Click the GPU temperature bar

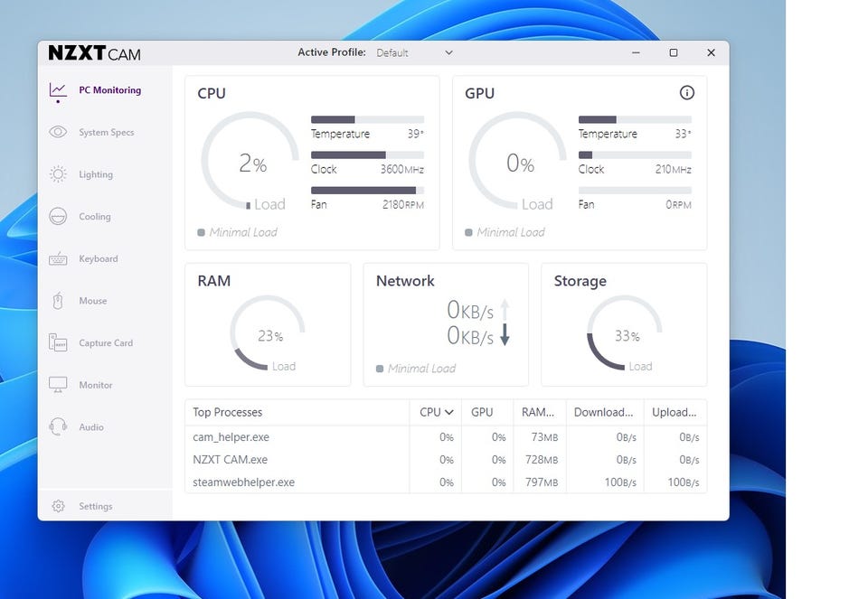pyautogui.click(x=635, y=119)
